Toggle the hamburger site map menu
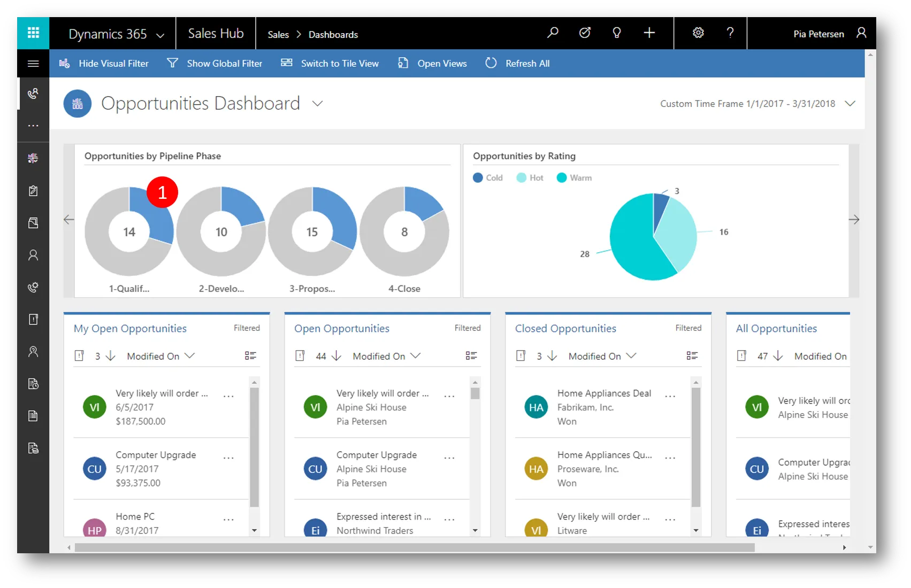 (33, 64)
